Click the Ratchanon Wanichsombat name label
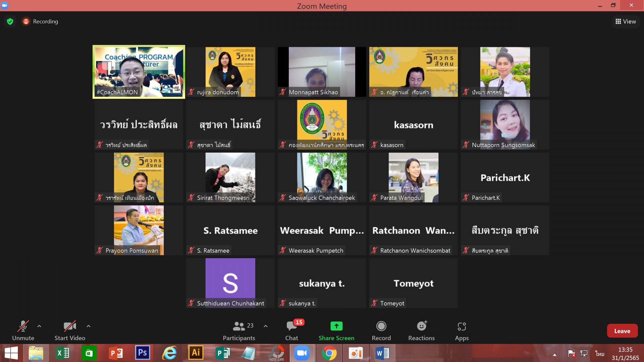Viewport: 644px width, 362px height. coord(415,251)
